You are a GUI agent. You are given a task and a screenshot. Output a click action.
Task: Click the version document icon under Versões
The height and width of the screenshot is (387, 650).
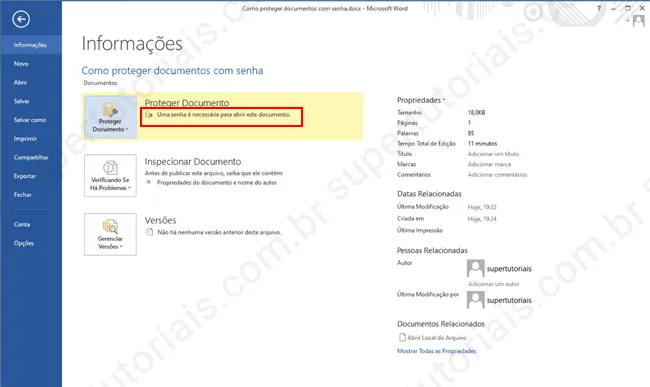(149, 232)
